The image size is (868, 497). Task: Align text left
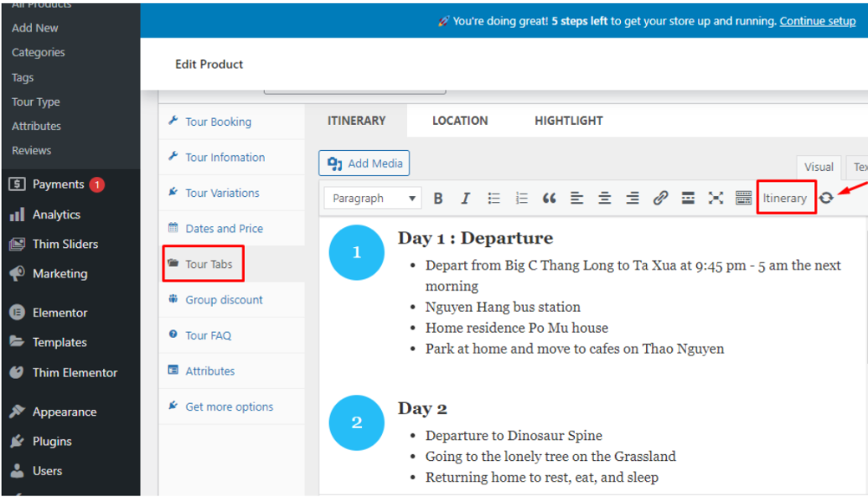pyautogui.click(x=576, y=198)
